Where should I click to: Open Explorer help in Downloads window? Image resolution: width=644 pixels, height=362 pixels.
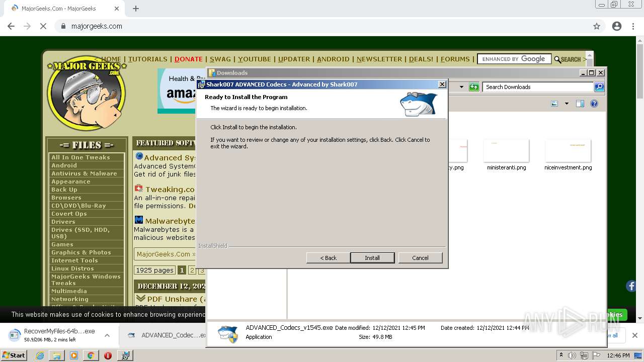pyautogui.click(x=594, y=104)
